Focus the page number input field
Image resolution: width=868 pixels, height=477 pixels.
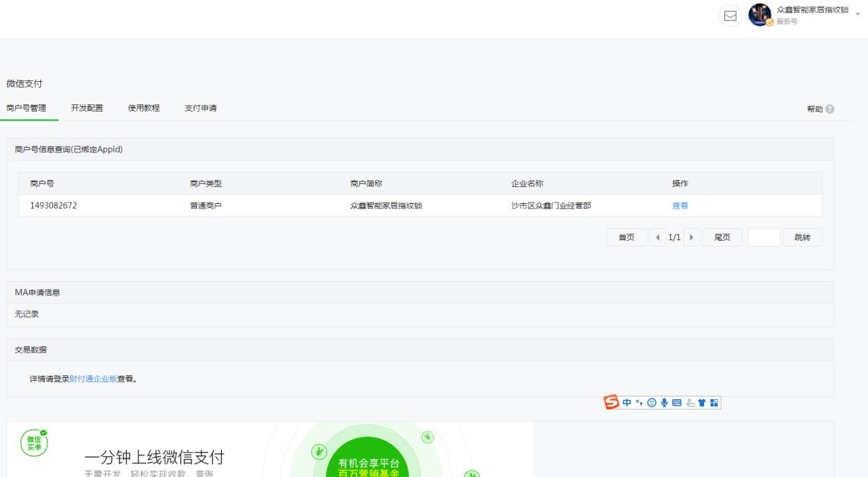click(764, 238)
